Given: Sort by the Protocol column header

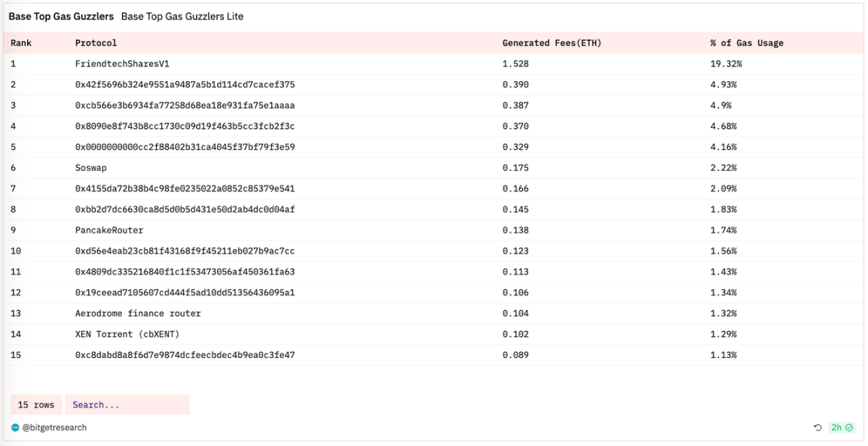Looking at the screenshot, I should [96, 43].
